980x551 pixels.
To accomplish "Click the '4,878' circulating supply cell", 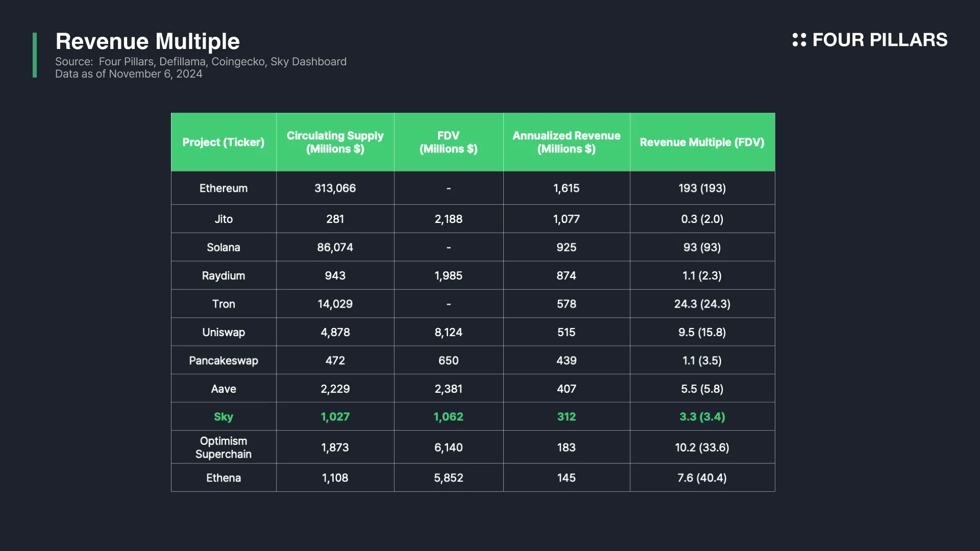I will pyautogui.click(x=335, y=332).
